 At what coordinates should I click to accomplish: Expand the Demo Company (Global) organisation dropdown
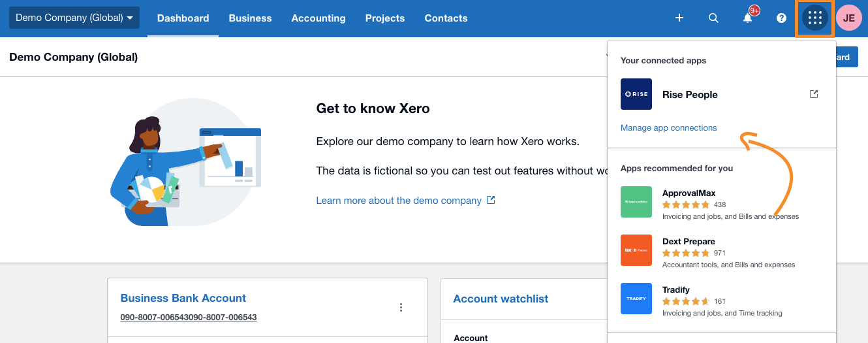[74, 18]
